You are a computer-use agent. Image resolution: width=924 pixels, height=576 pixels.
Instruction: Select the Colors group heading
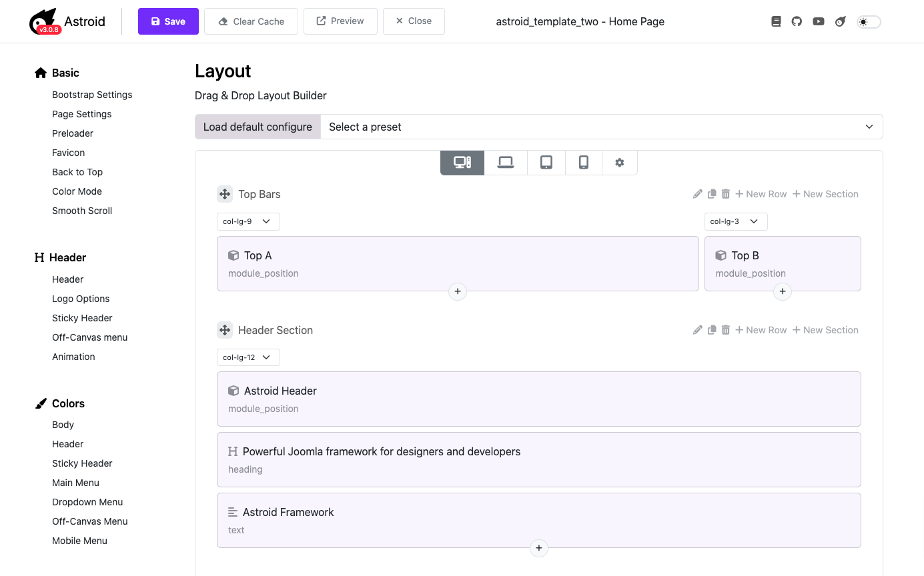click(59, 403)
